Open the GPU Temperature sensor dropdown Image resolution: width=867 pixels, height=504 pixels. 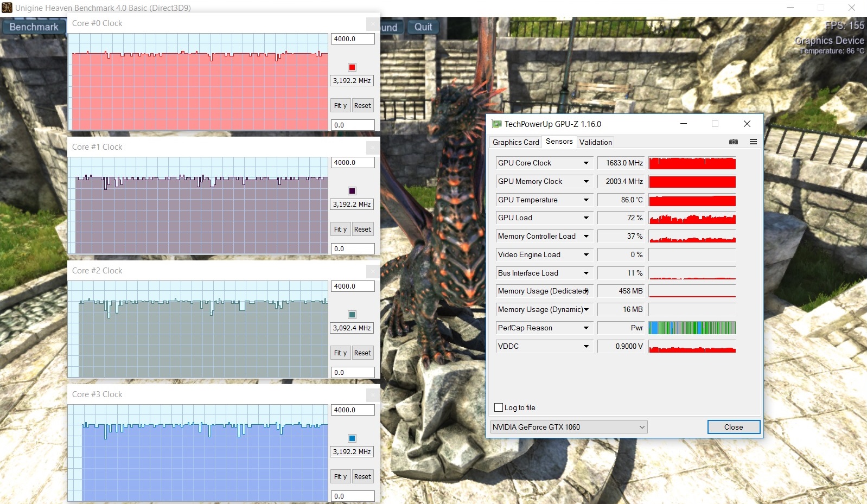586,200
